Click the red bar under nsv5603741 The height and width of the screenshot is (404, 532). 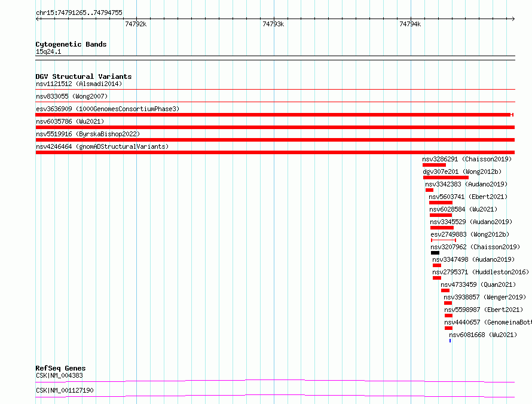tap(441, 203)
